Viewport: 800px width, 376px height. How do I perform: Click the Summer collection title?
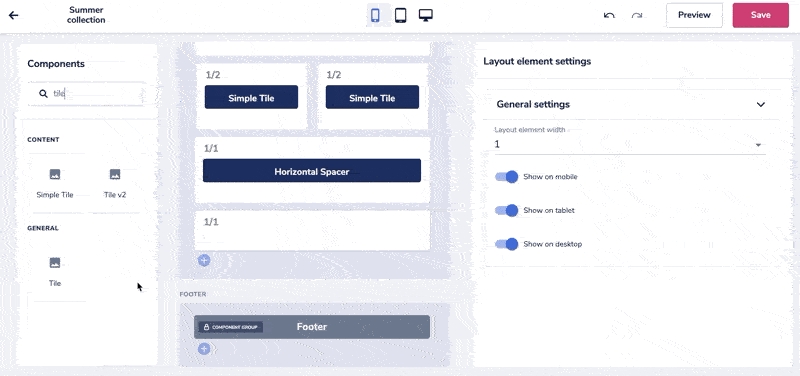[86, 15]
